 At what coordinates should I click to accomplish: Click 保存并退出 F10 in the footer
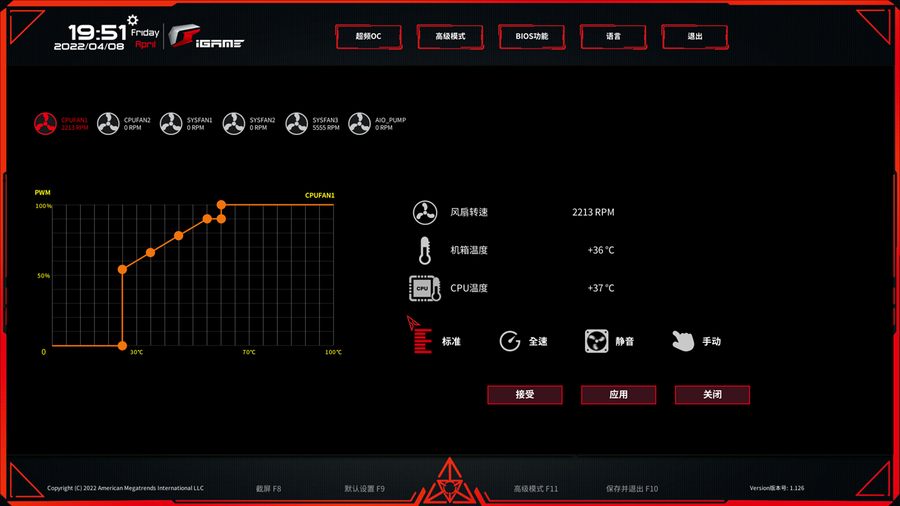[x=632, y=489]
